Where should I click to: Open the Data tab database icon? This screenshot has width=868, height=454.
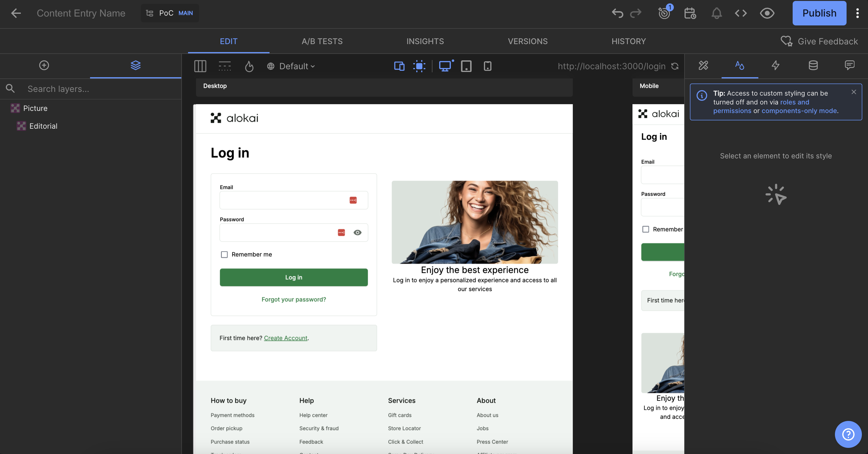(x=813, y=65)
